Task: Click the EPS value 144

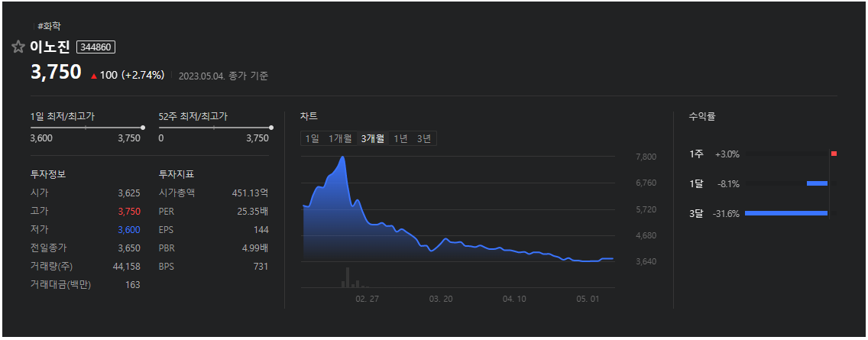Action: coord(261,230)
